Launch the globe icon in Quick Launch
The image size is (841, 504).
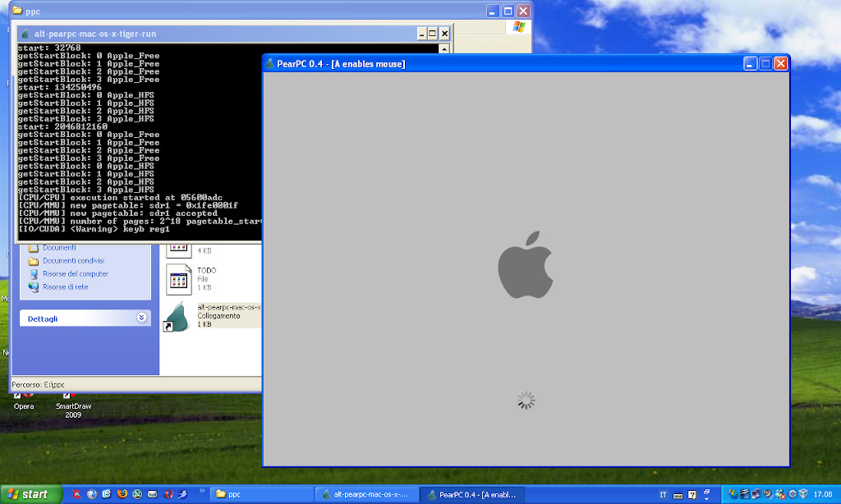(x=92, y=494)
